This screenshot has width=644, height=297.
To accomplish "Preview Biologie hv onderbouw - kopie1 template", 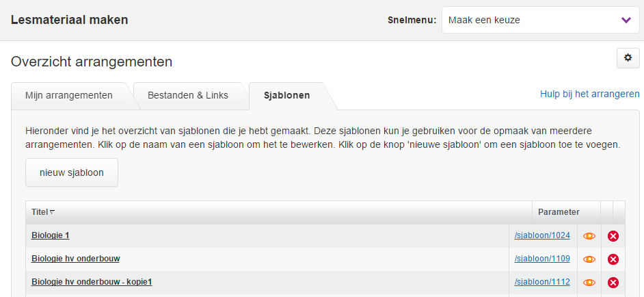I will (589, 283).
